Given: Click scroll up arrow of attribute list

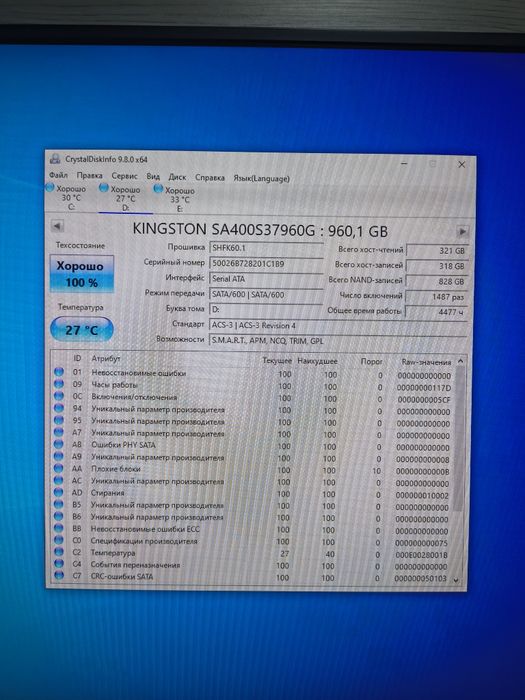Looking at the screenshot, I should (460, 360).
